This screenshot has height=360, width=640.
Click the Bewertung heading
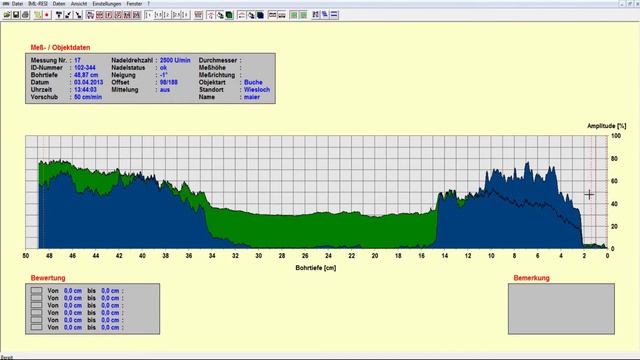pyautogui.click(x=48, y=278)
